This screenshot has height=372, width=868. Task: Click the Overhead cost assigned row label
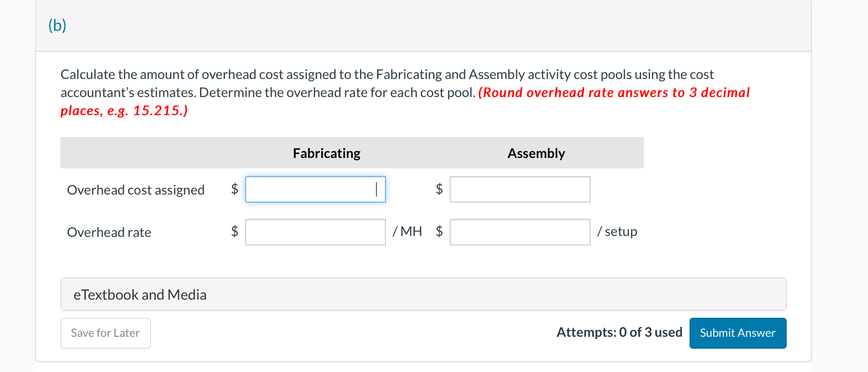(x=136, y=190)
